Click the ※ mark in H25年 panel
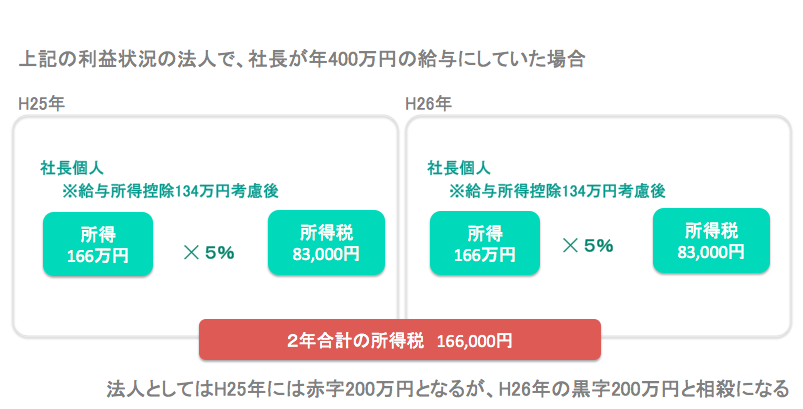The image size is (803, 409). click(69, 191)
